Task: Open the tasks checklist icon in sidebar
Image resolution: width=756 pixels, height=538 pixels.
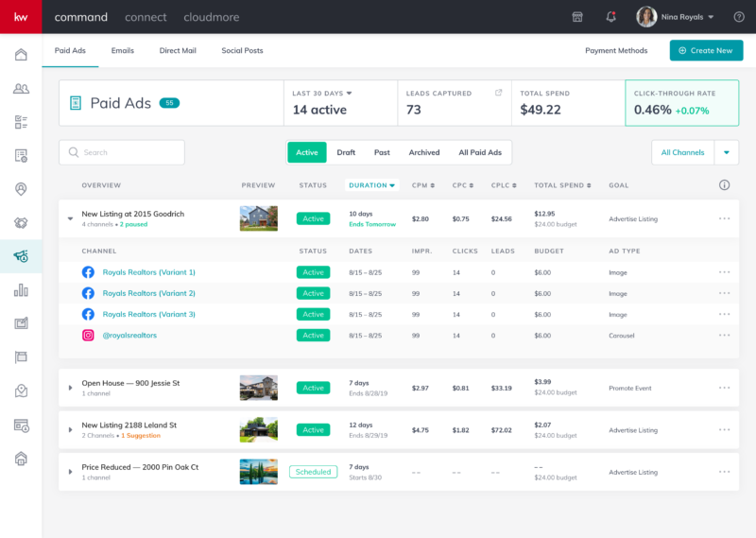Action: pyautogui.click(x=21, y=122)
